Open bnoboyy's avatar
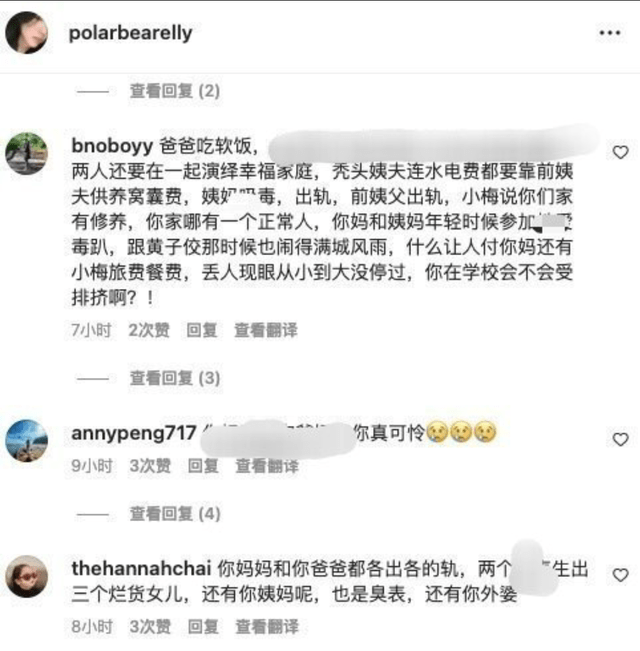This screenshot has width=640, height=651. (x=27, y=153)
